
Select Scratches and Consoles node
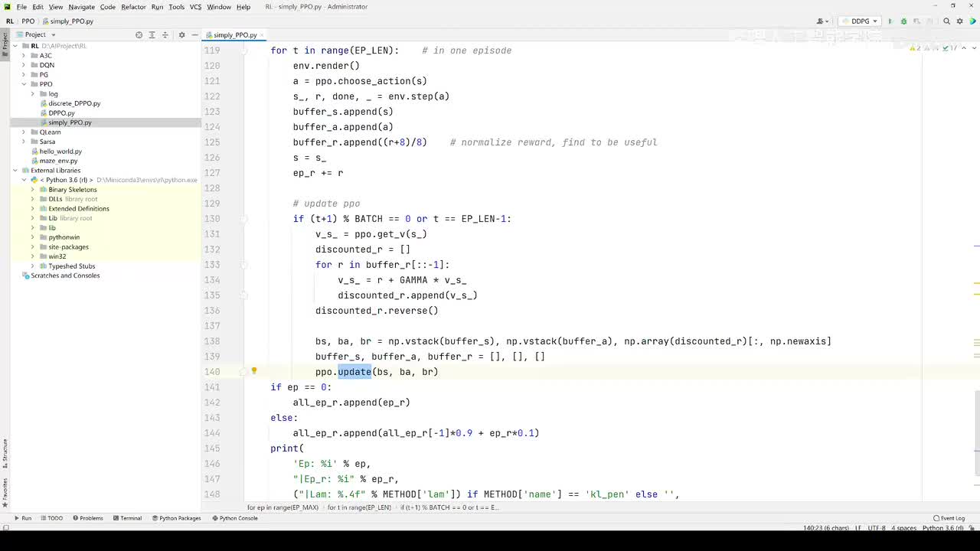tap(65, 275)
